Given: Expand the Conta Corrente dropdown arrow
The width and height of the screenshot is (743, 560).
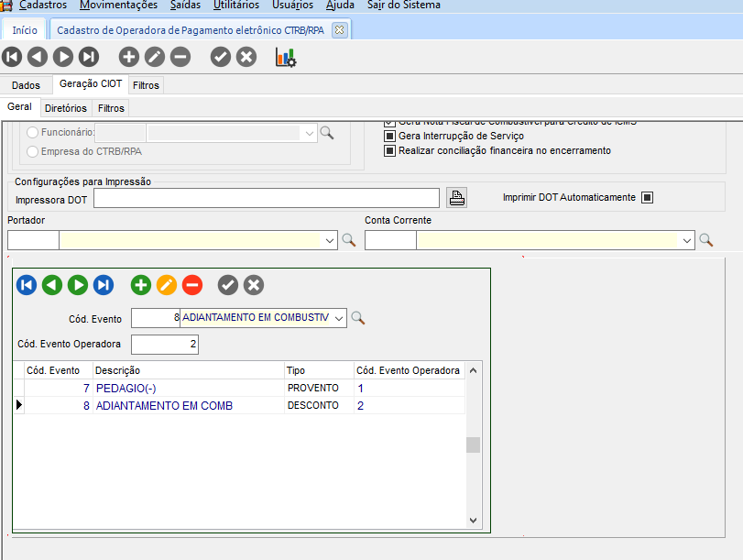Looking at the screenshot, I should coord(687,240).
